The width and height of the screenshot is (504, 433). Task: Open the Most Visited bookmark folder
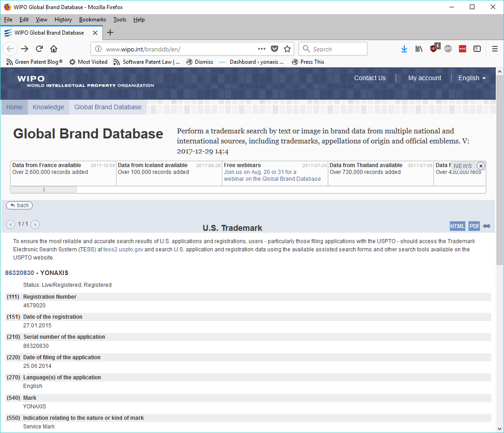(x=88, y=62)
